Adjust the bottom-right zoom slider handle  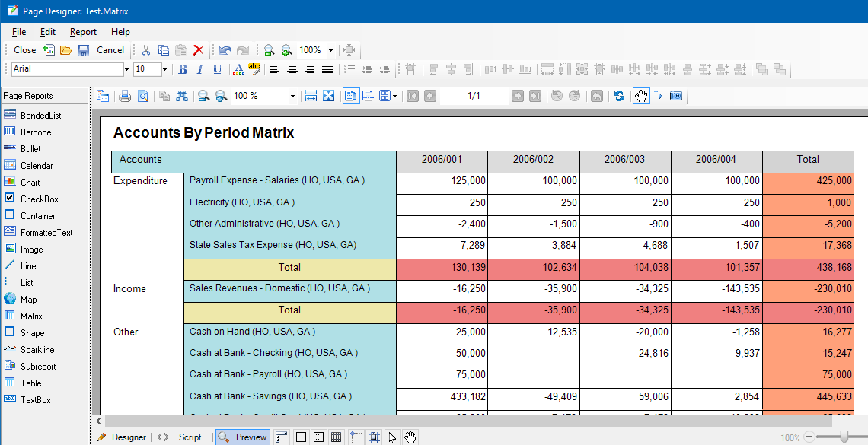pyautogui.click(x=844, y=437)
